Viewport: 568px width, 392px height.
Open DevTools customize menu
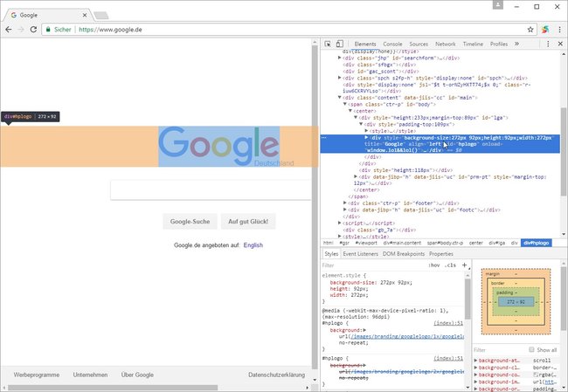[548, 44]
